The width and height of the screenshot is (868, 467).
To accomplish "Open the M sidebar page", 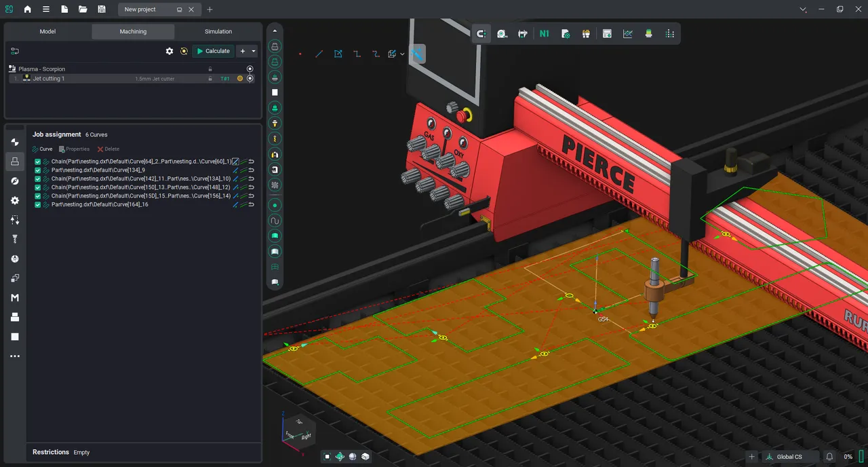I will pos(15,298).
